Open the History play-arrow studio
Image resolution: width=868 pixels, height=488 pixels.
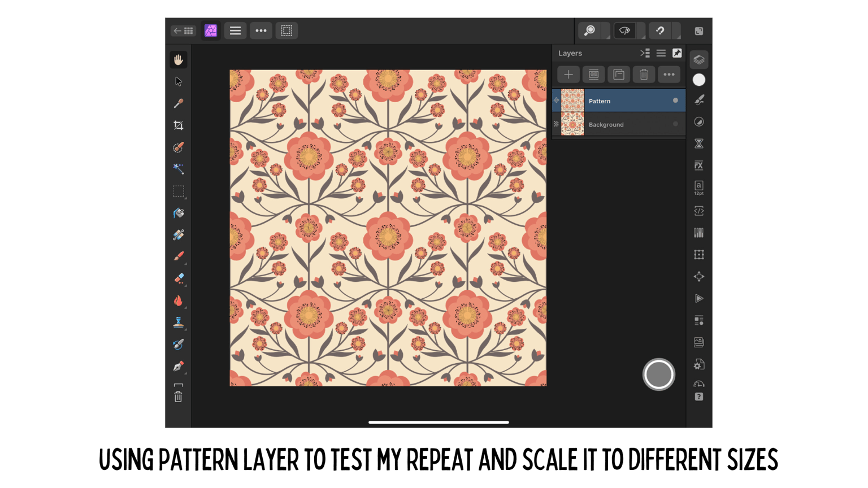pyautogui.click(x=699, y=298)
